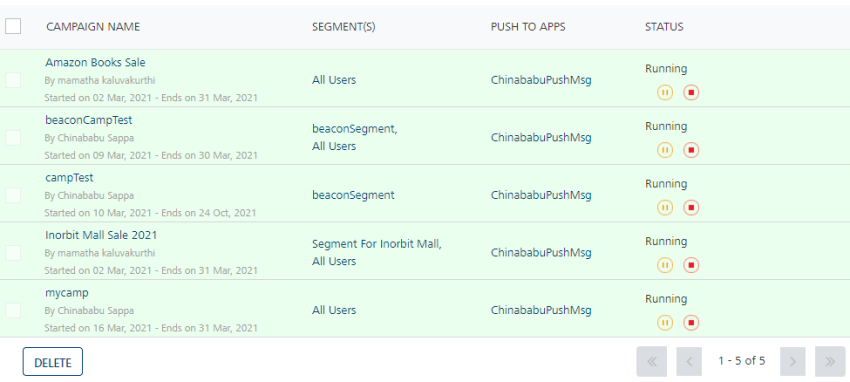Open the Inorbit Mall Sale 2021 campaign
Screen dimensions: 850x382
tap(101, 235)
